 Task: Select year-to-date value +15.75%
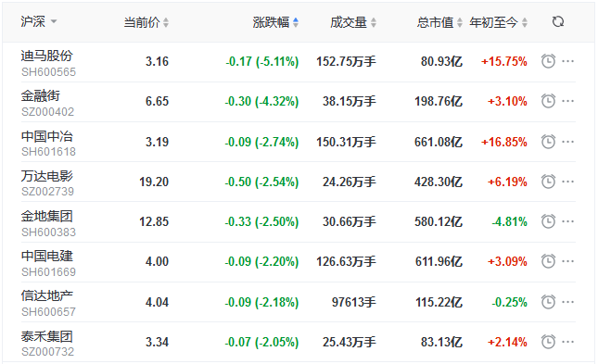coord(504,61)
